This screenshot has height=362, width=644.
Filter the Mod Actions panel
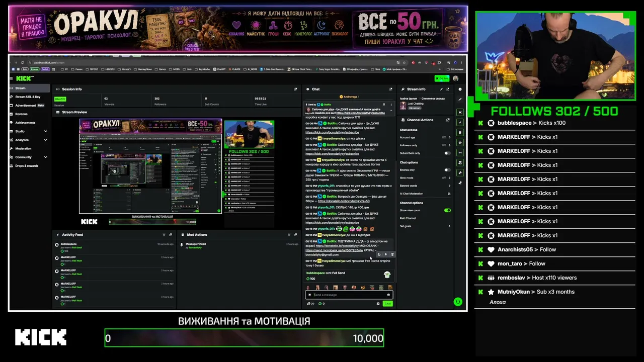coord(289,235)
